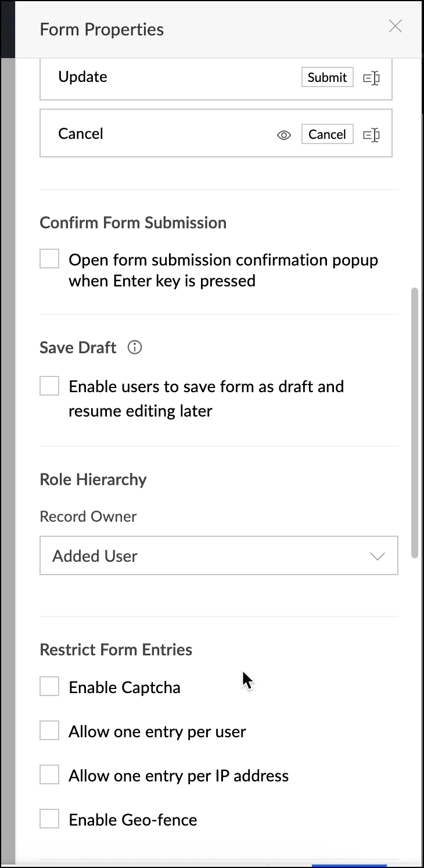Click the chevron arrow in Record Owner field
The height and width of the screenshot is (868, 424).
click(x=378, y=556)
